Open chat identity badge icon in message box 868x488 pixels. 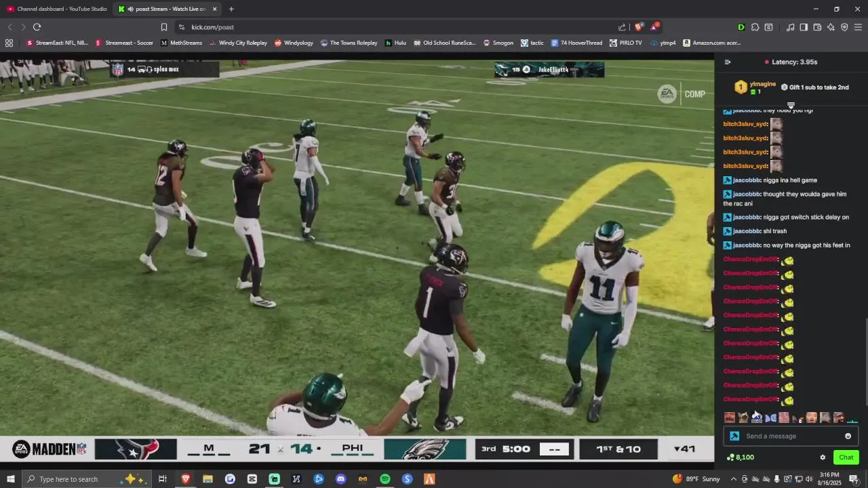pos(734,436)
